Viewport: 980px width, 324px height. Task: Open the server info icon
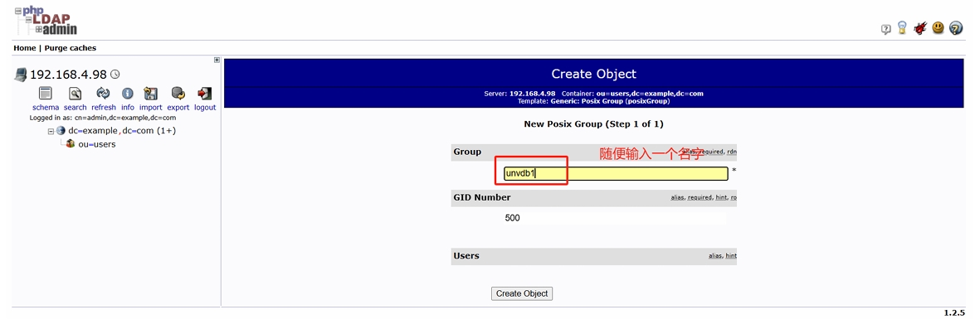pyautogui.click(x=128, y=94)
